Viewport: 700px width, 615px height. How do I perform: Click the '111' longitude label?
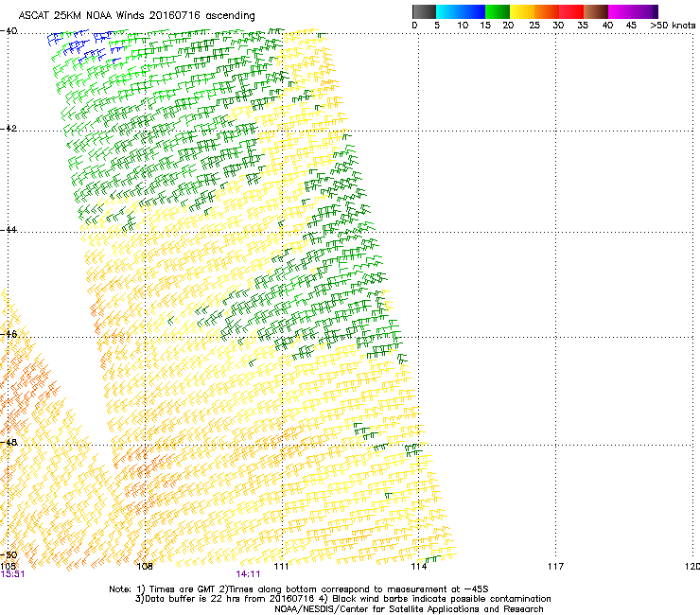pos(281,567)
